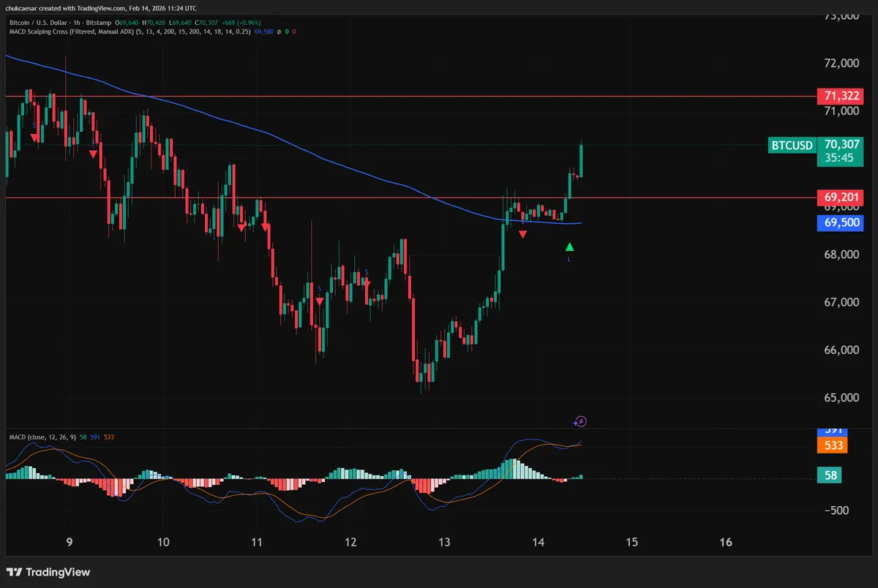This screenshot has width=878, height=588.
Task: Click the 591 value in the MACD legend
Action: tap(95, 437)
